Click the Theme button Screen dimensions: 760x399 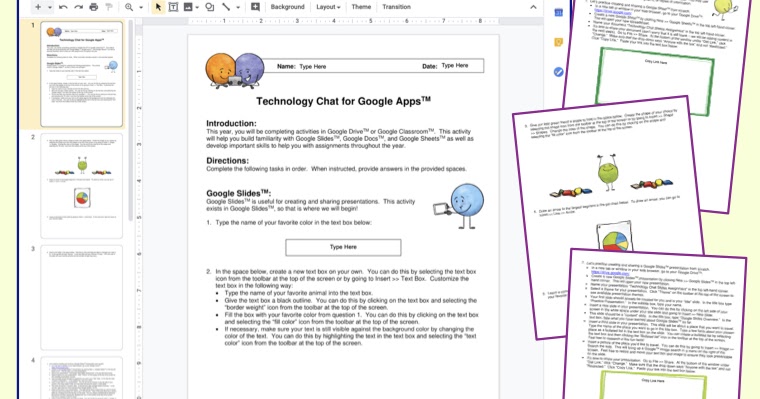click(361, 7)
